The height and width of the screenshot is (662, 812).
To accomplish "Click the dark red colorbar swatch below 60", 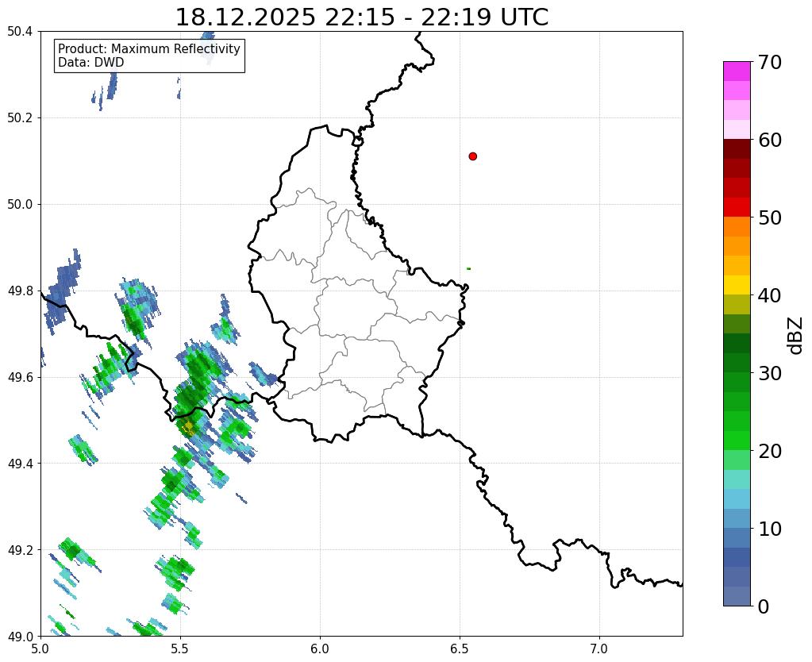I will click(x=737, y=149).
